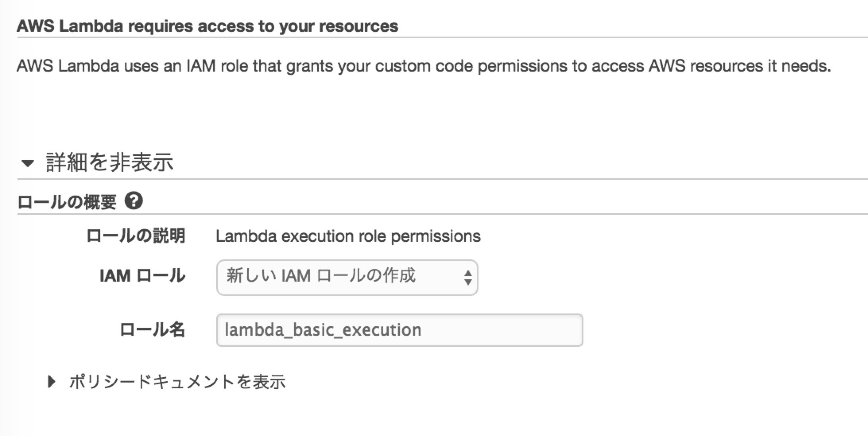Show the policy document via ポリシードキュメントを表示 text
Image resolution: width=868 pixels, height=436 pixels.
(x=177, y=381)
